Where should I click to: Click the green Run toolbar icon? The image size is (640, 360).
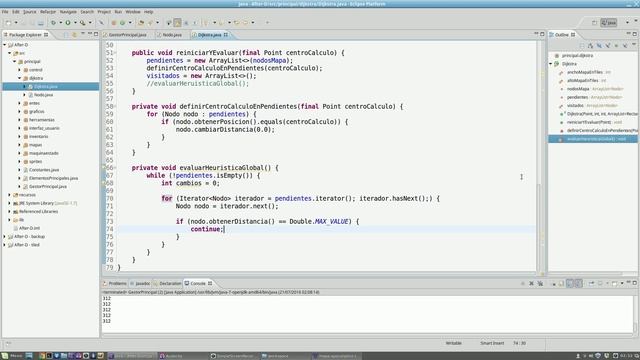68,23
